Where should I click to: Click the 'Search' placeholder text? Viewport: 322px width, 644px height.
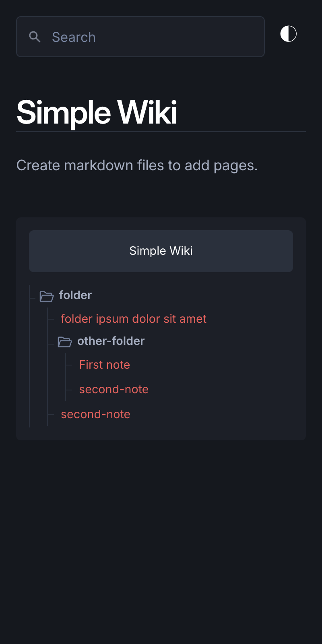74,37
